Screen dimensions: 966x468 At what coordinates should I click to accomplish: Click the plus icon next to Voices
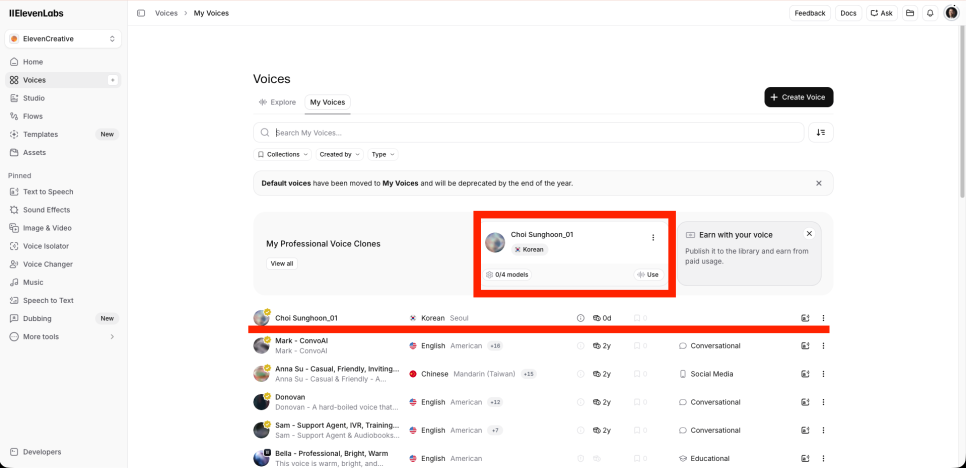pos(112,80)
